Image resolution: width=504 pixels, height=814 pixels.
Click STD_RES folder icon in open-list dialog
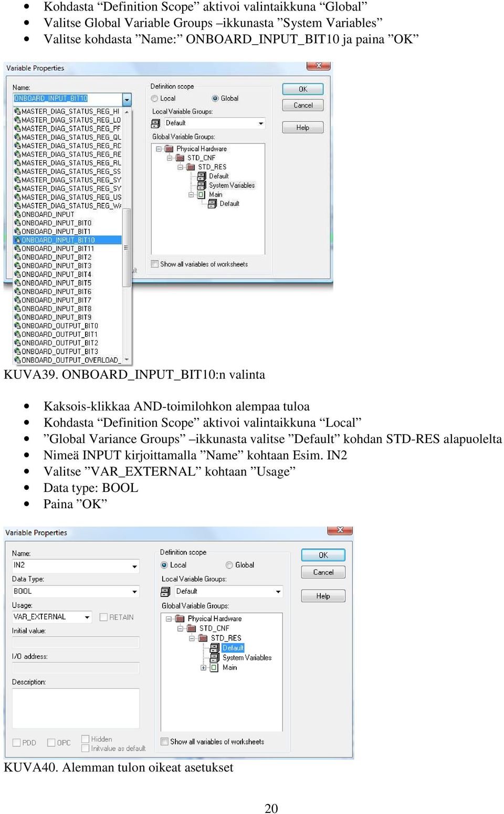point(191,167)
